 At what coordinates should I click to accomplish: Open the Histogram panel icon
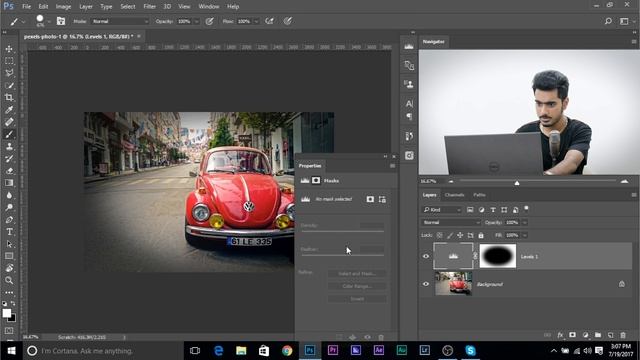pyautogui.click(x=409, y=47)
